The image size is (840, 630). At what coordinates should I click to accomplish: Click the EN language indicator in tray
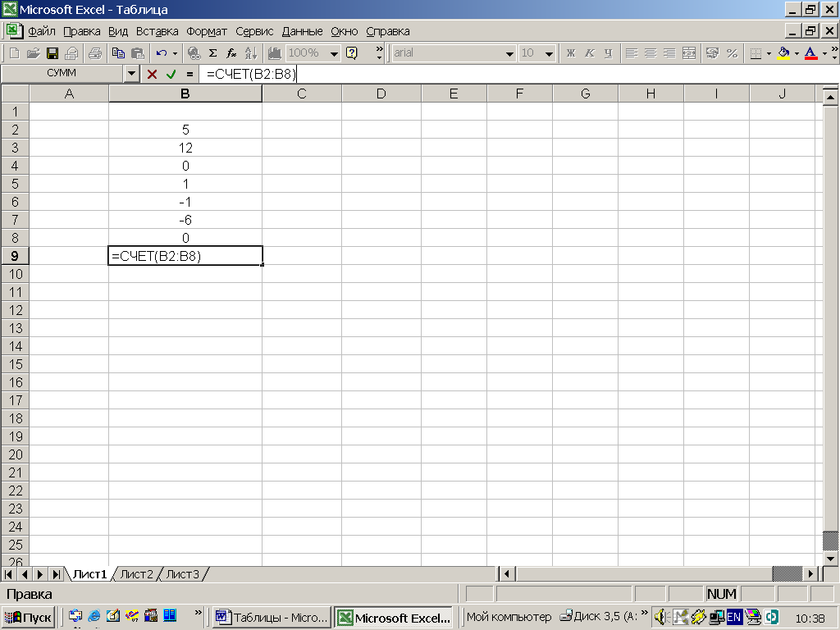pos(734,617)
